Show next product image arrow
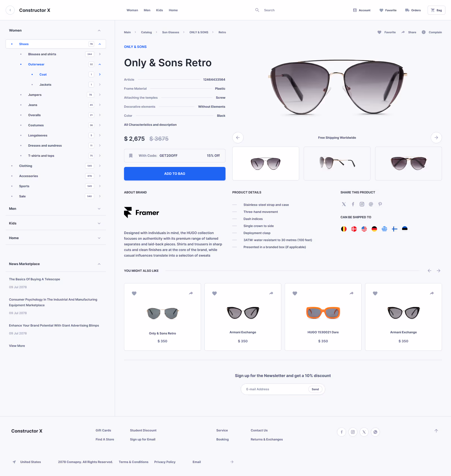 tap(436, 138)
